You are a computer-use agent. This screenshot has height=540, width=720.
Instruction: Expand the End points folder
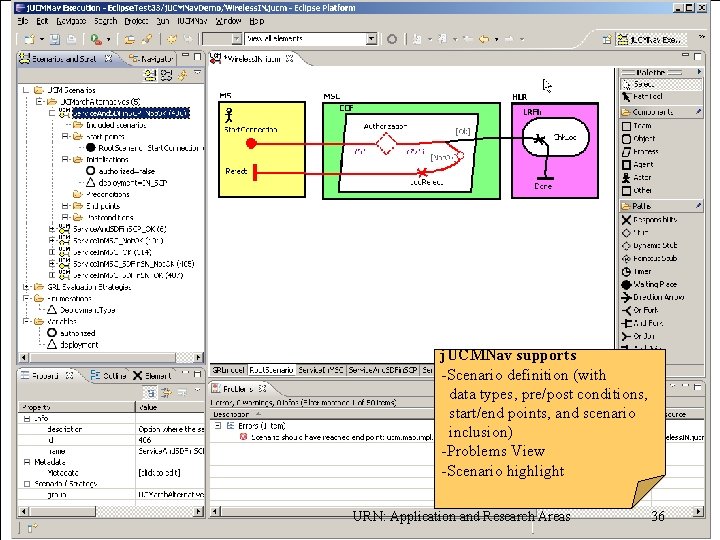click(65, 206)
